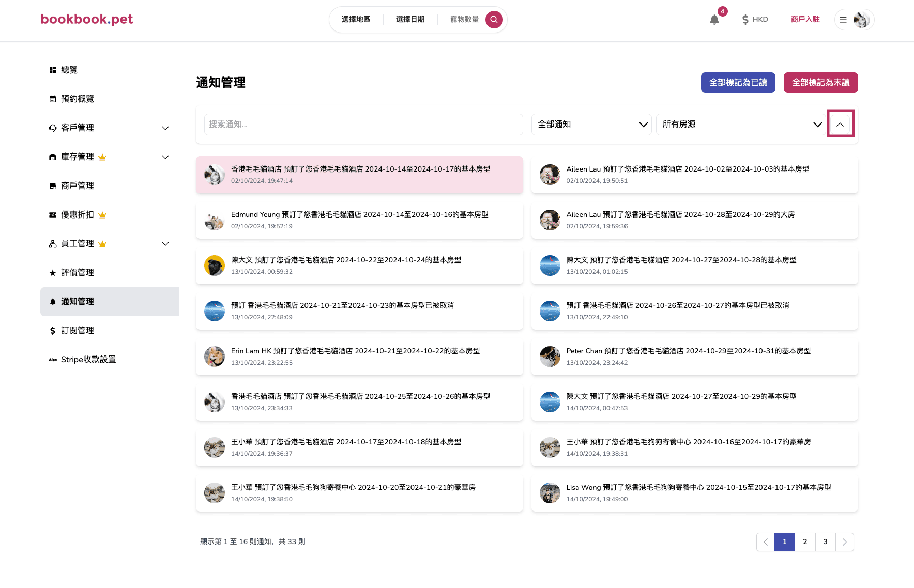Click the 通知管理 bell sidebar icon

53,302
